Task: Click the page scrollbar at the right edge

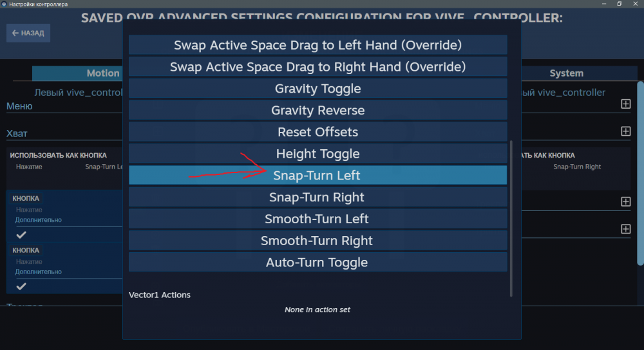Action: coord(640,174)
